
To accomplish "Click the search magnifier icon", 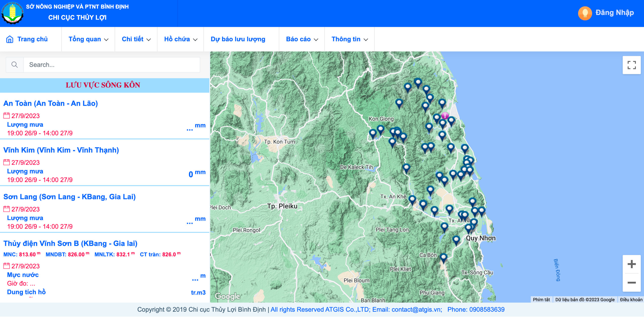I will click(x=15, y=65).
